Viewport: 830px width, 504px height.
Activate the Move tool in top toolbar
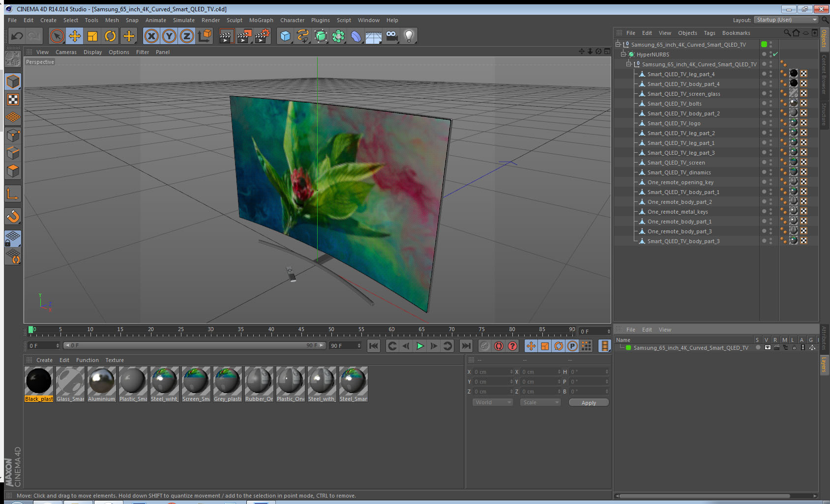[x=75, y=36]
